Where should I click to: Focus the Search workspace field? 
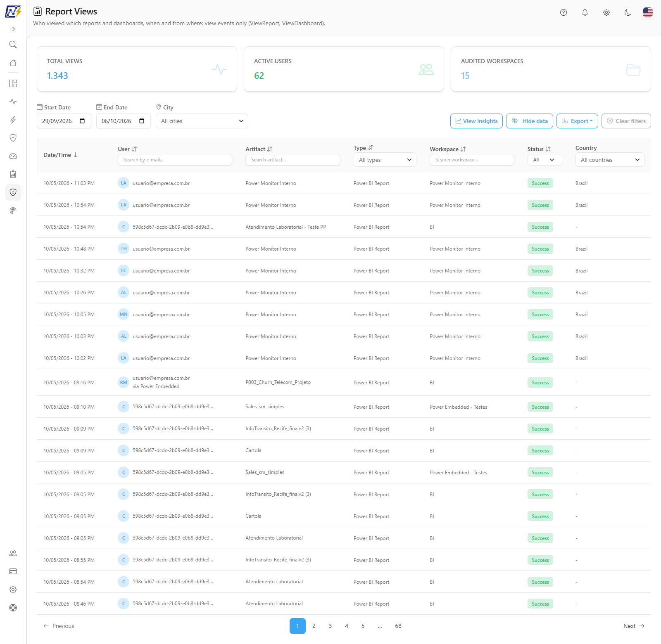472,160
